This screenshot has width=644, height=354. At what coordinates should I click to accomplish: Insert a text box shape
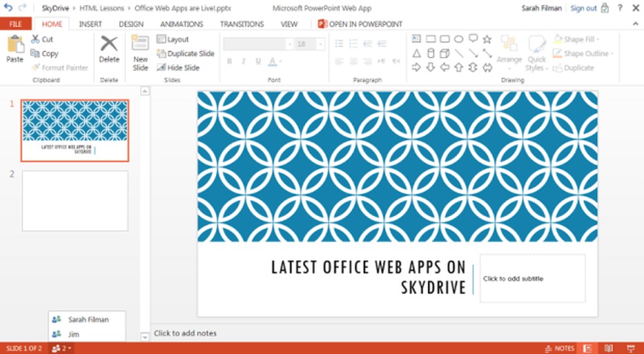416,39
